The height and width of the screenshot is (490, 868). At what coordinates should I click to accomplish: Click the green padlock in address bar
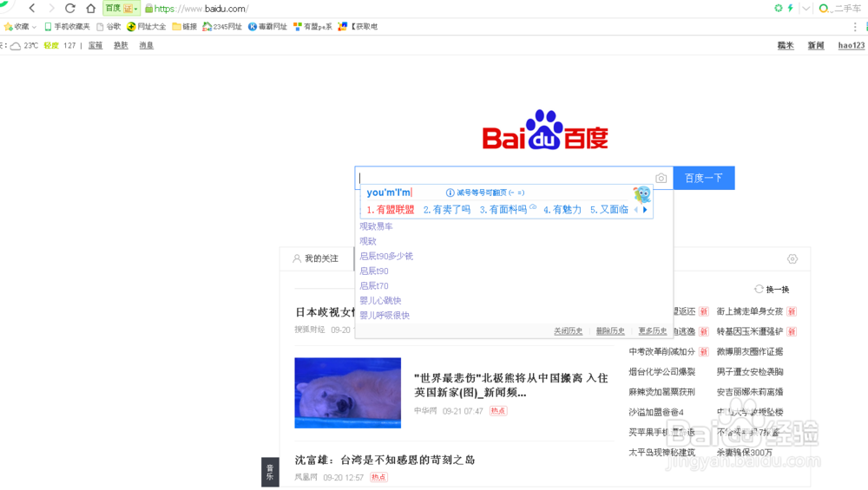(x=148, y=9)
